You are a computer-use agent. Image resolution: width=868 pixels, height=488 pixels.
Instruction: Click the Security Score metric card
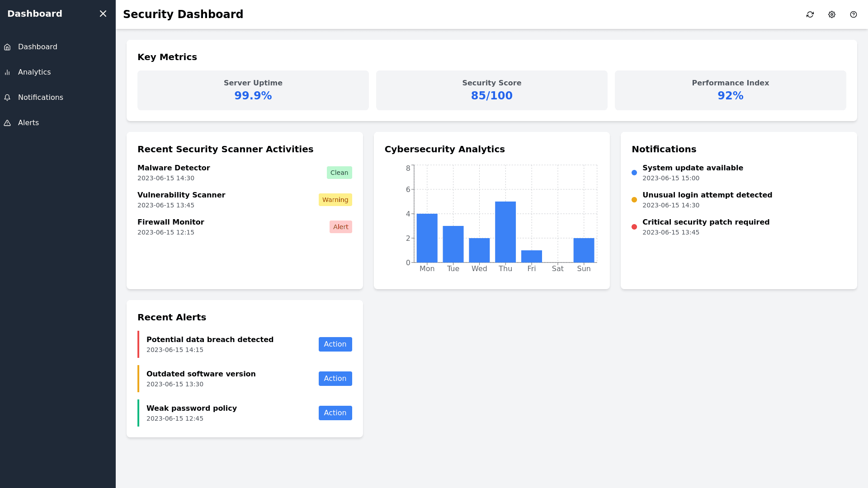(x=491, y=90)
